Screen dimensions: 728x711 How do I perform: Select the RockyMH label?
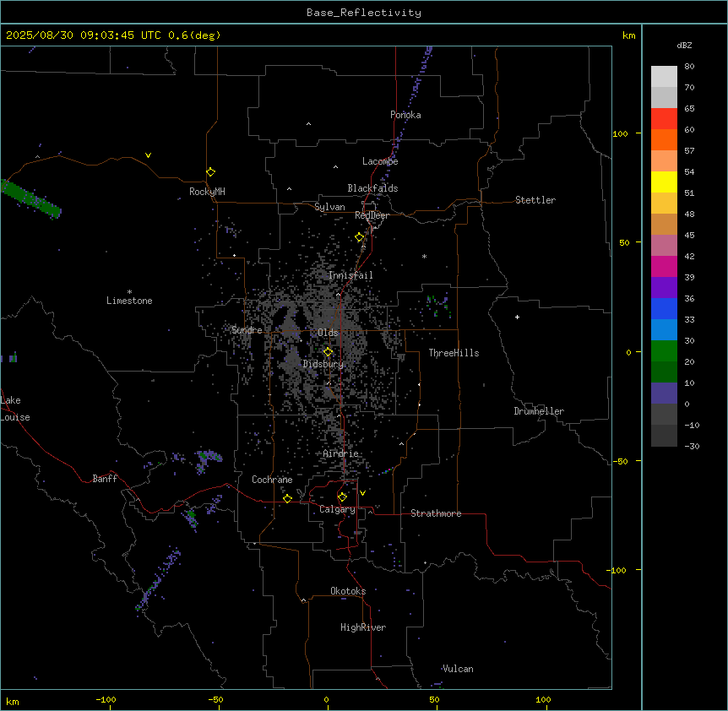(x=207, y=192)
